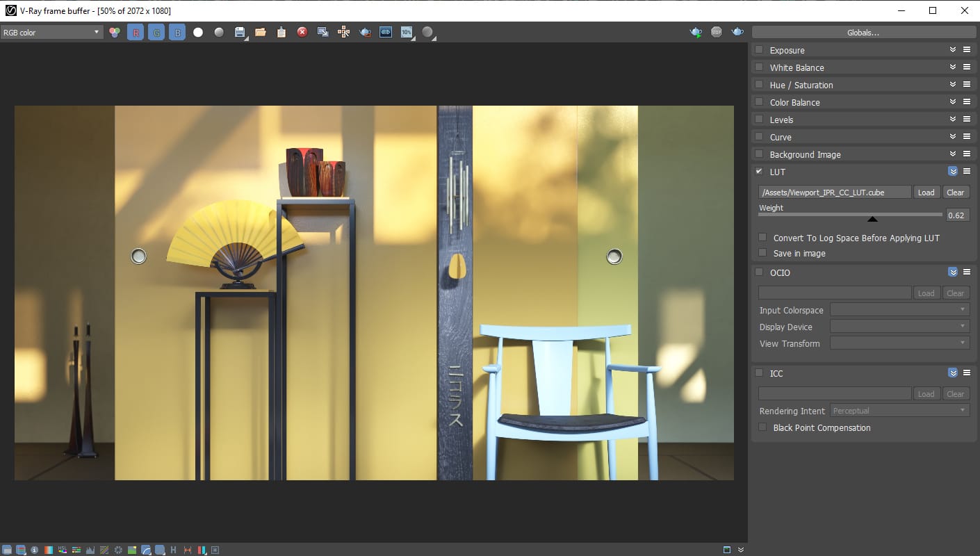Click the save image floppy disk icon
Image resolution: width=980 pixels, height=556 pixels.
click(240, 32)
